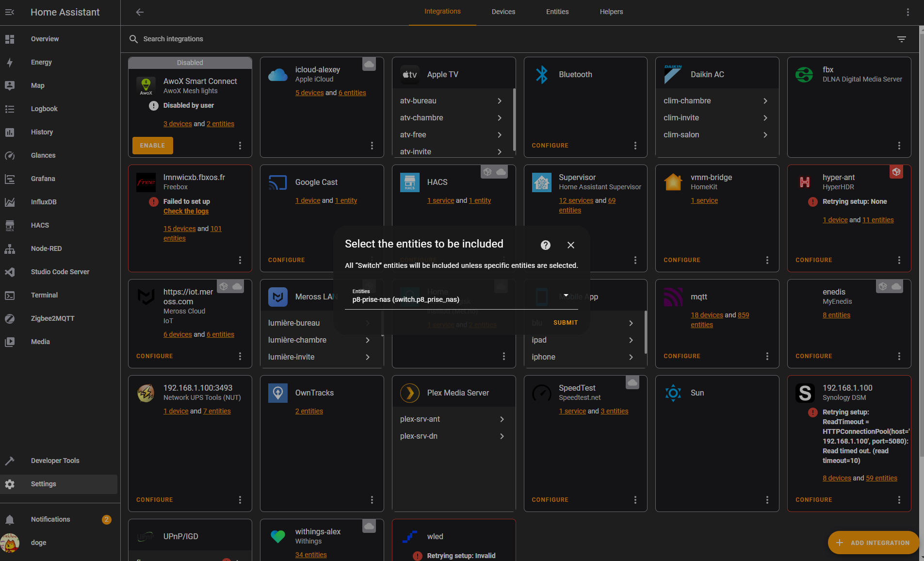Open the AwoX Smart Connect three-dot menu
The image size is (924, 561).
[x=240, y=146]
